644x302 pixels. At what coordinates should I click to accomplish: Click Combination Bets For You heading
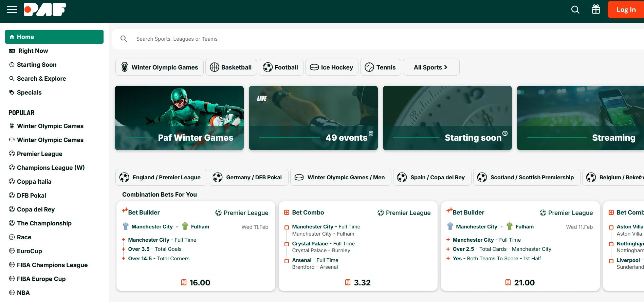[x=160, y=195]
